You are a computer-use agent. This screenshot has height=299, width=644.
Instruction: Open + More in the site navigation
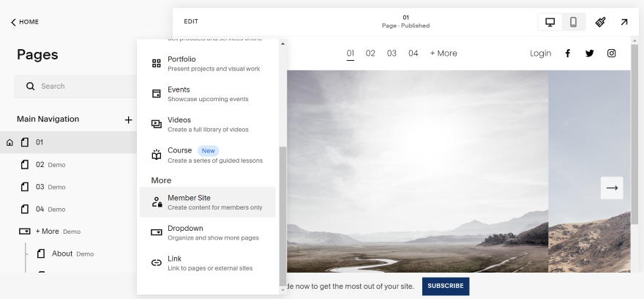point(443,53)
